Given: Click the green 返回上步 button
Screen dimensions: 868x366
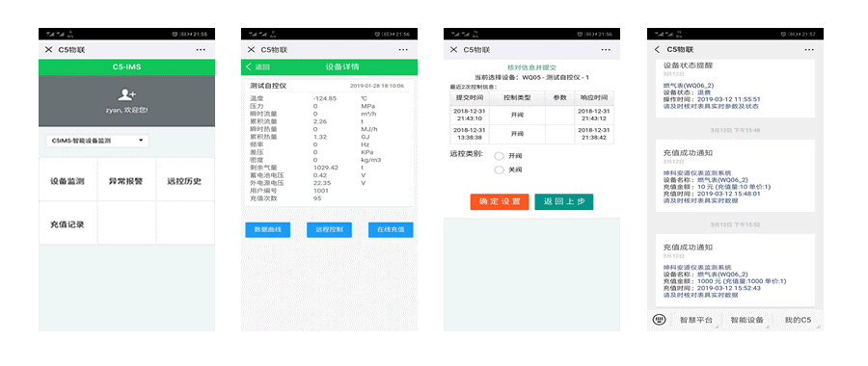Looking at the screenshot, I should coord(563,202).
